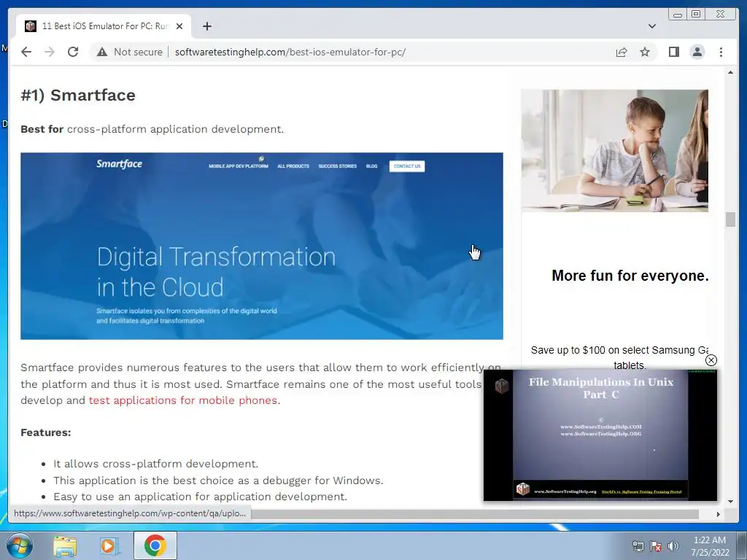
Task: Click 'It allows cross-platform development.' bullet
Action: click(156, 464)
